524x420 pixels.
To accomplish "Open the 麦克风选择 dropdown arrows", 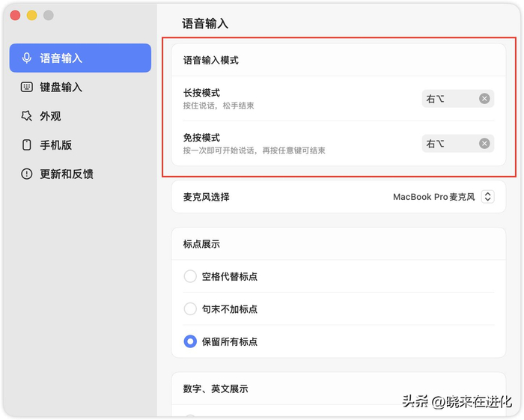I will [x=487, y=196].
